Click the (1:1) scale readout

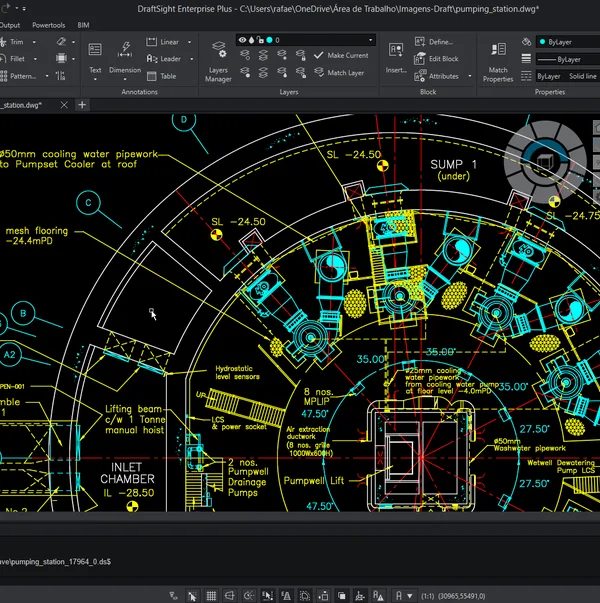pyautogui.click(x=428, y=596)
